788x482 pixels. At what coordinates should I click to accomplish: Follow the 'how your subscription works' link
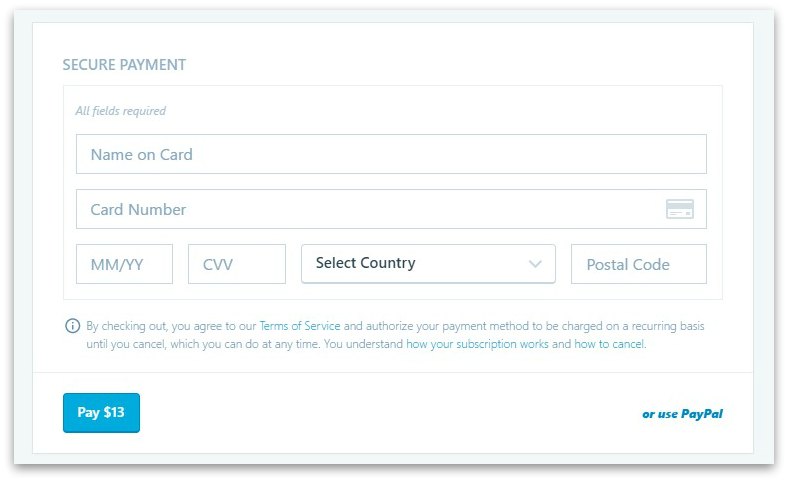pos(477,344)
